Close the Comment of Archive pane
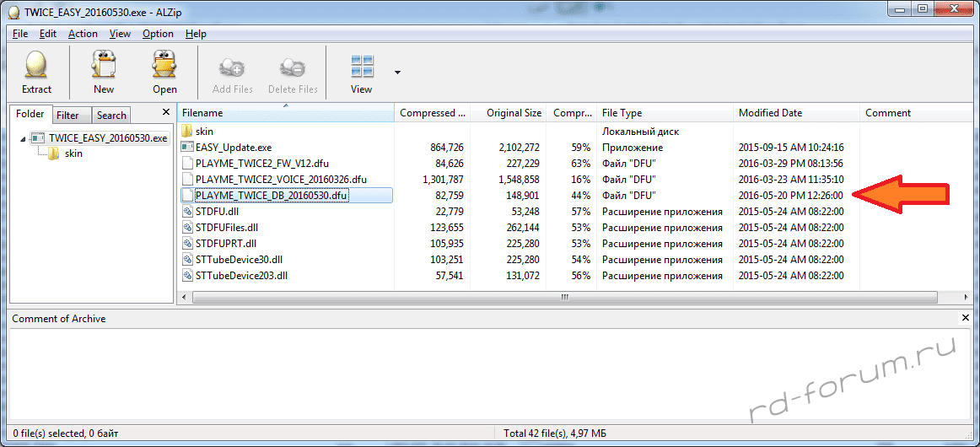The height and width of the screenshot is (447, 980). tap(966, 318)
